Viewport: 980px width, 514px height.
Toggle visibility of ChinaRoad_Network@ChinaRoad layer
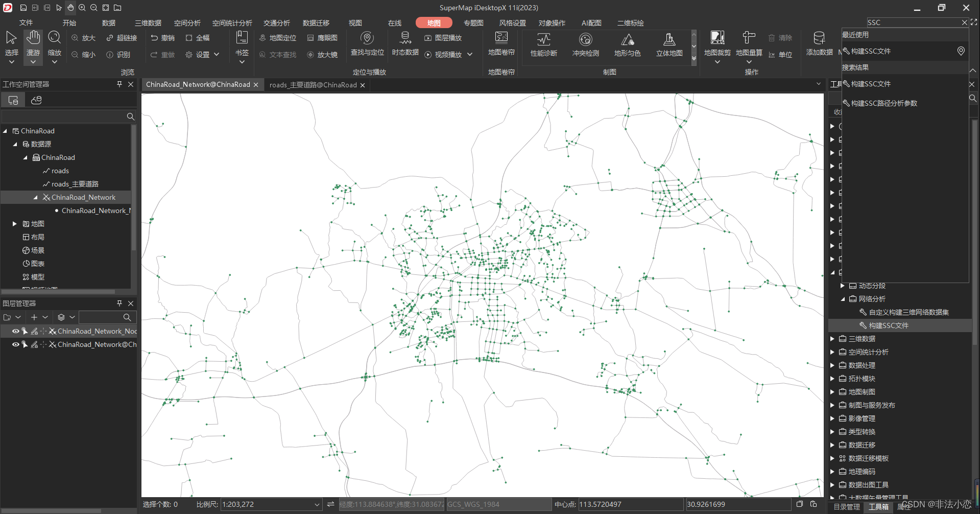[x=15, y=344]
